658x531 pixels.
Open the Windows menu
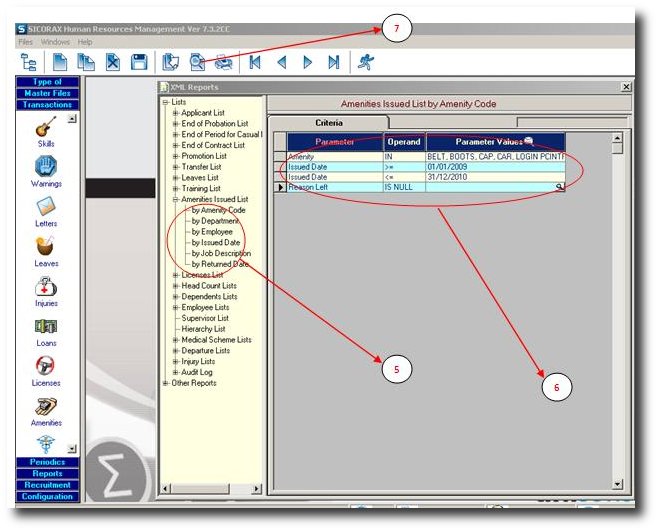coord(55,42)
